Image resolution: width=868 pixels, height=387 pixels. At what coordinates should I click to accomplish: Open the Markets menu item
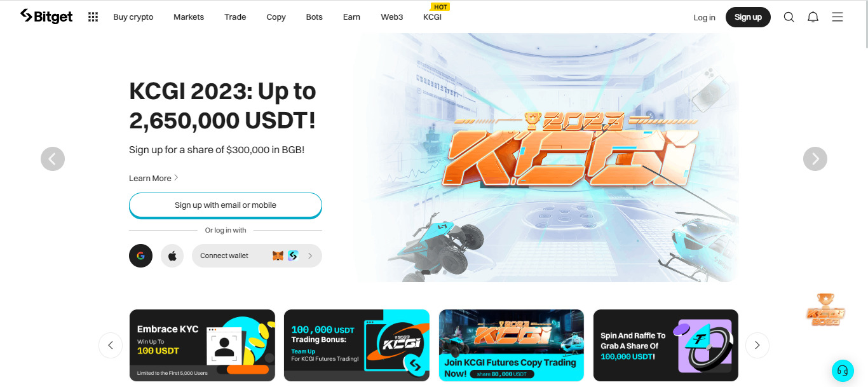pyautogui.click(x=189, y=17)
